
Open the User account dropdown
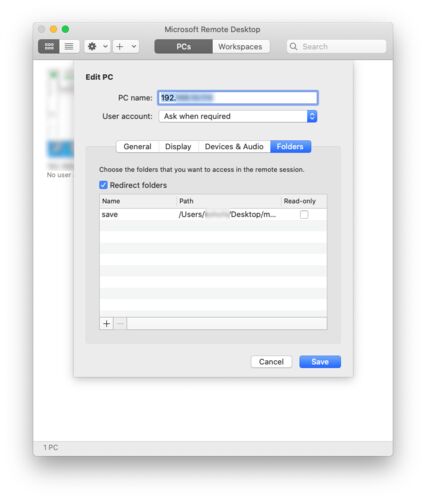coord(238,116)
